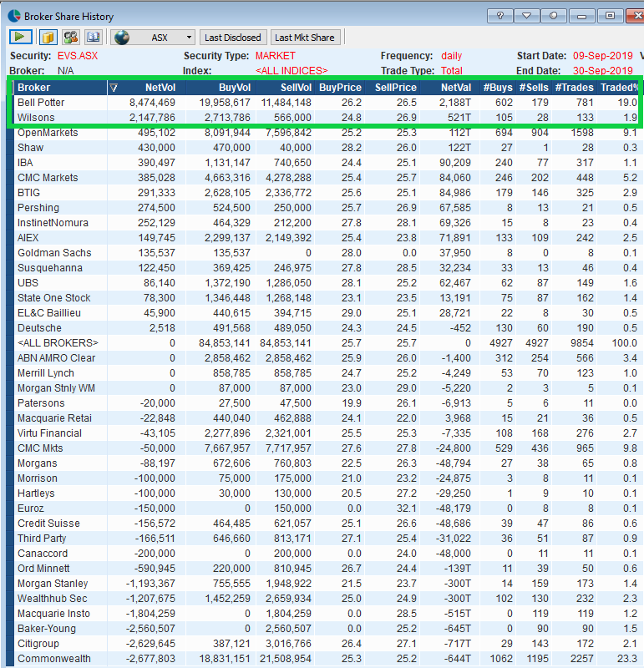Select the Citigroup broker row
The width and height of the screenshot is (644, 668).
pyautogui.click(x=327, y=644)
